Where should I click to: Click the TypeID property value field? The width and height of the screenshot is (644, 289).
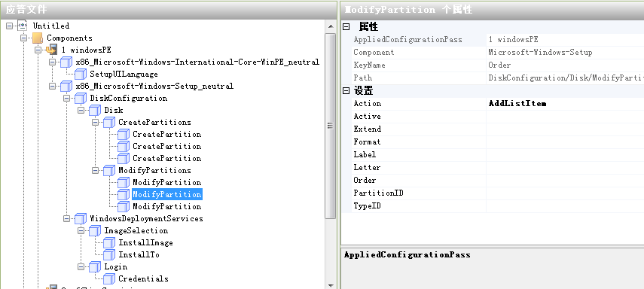click(x=565, y=205)
